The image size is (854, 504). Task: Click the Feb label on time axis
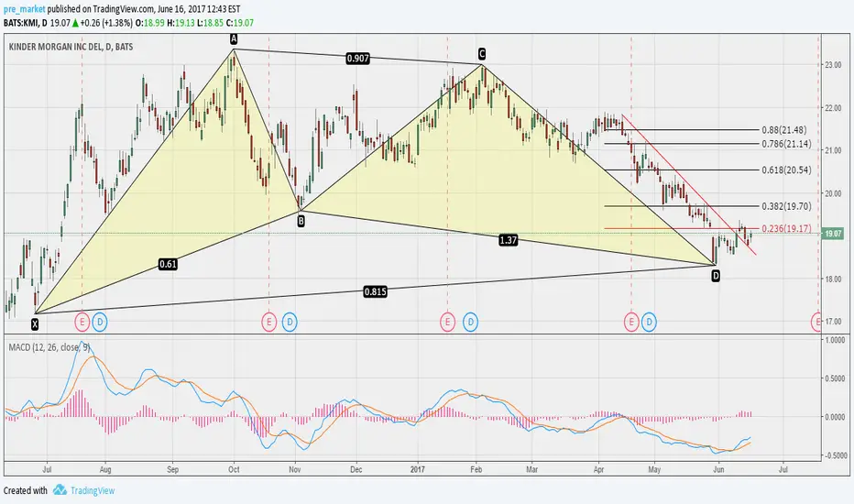(476, 469)
